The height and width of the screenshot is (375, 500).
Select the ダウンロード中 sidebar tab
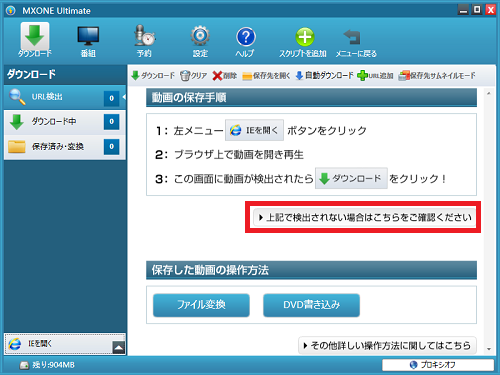(x=65, y=122)
